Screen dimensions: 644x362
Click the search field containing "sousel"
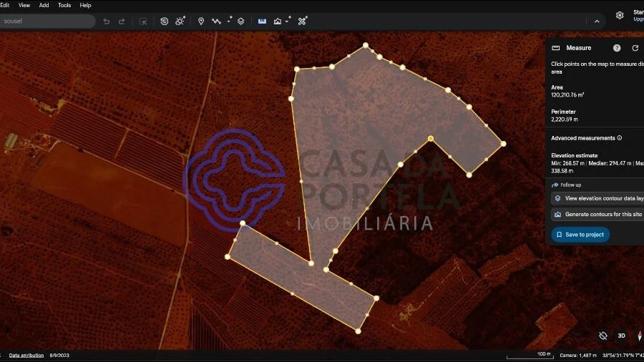tap(47, 21)
